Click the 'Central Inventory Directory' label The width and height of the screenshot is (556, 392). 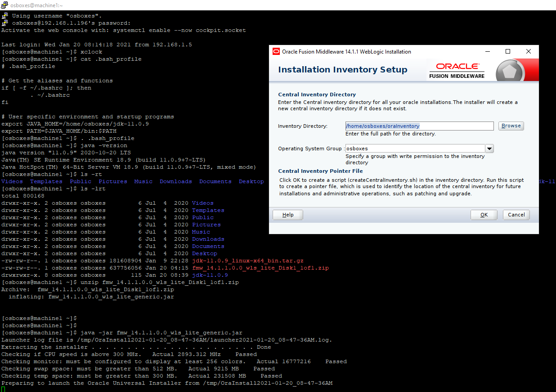pos(317,95)
